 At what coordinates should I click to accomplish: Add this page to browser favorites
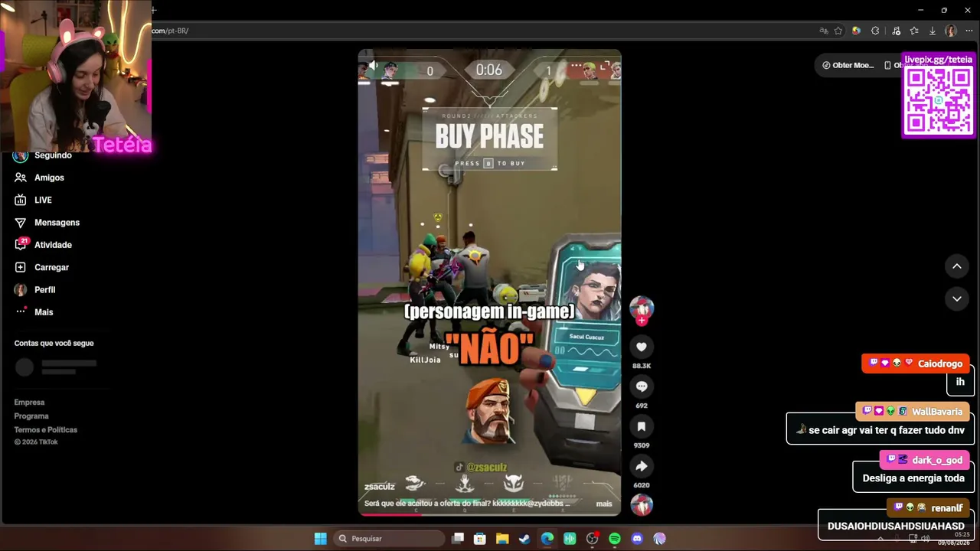[838, 31]
